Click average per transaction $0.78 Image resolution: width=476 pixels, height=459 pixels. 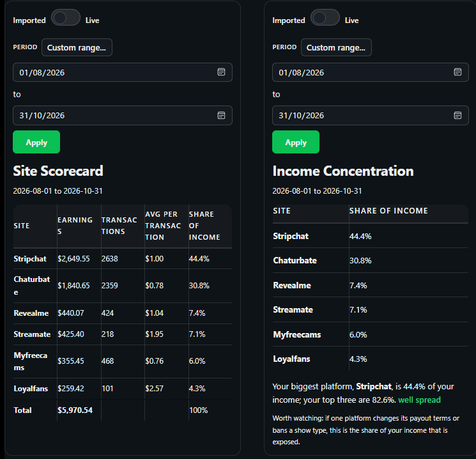pyautogui.click(x=154, y=286)
